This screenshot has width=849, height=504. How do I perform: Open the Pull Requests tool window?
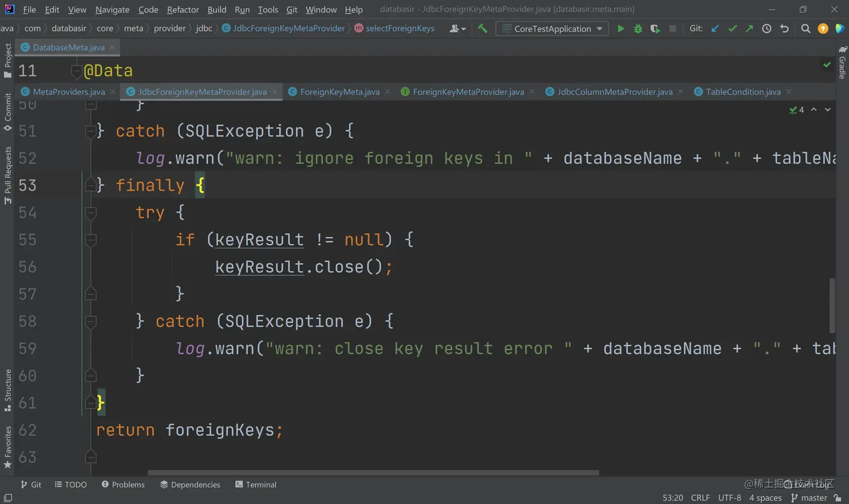click(x=7, y=175)
